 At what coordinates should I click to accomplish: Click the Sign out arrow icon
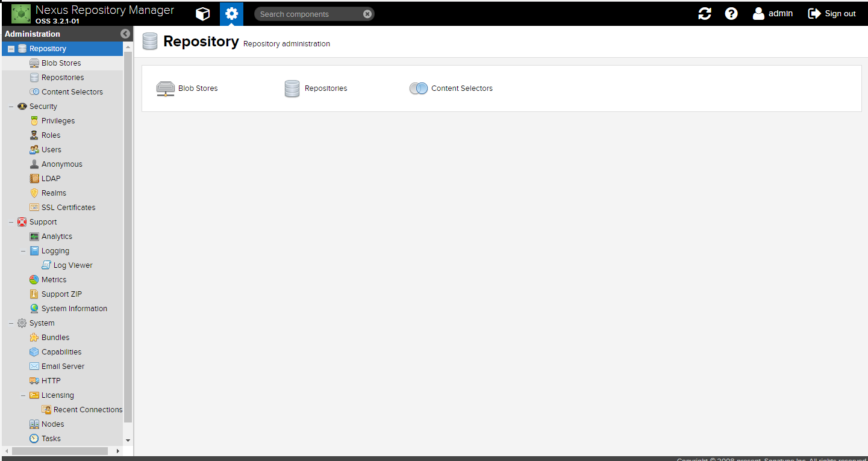click(814, 13)
